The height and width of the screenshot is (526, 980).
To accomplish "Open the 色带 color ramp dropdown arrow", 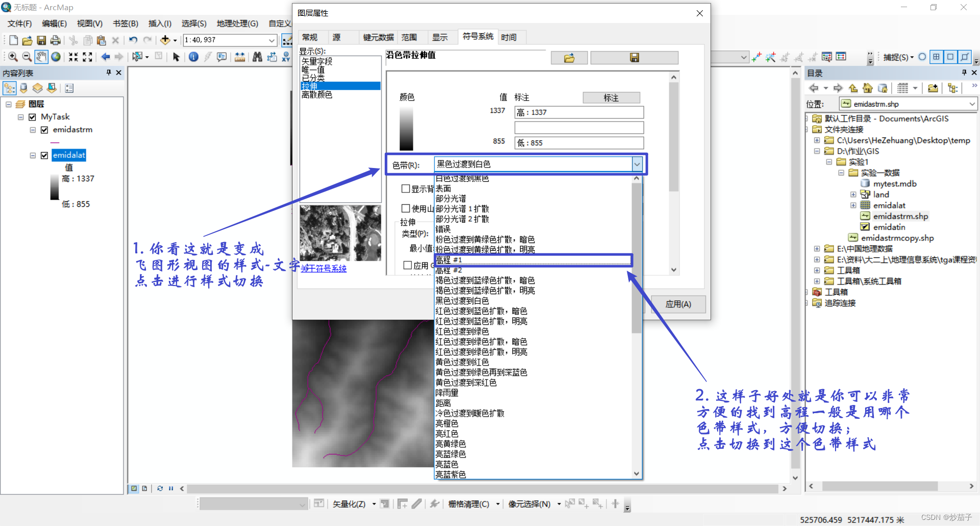I will click(637, 164).
